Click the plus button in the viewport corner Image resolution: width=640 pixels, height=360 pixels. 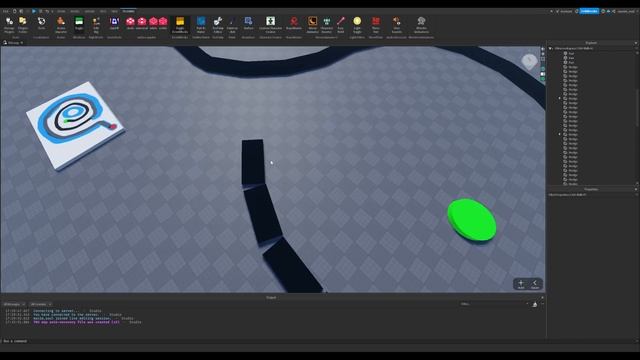pos(521,284)
